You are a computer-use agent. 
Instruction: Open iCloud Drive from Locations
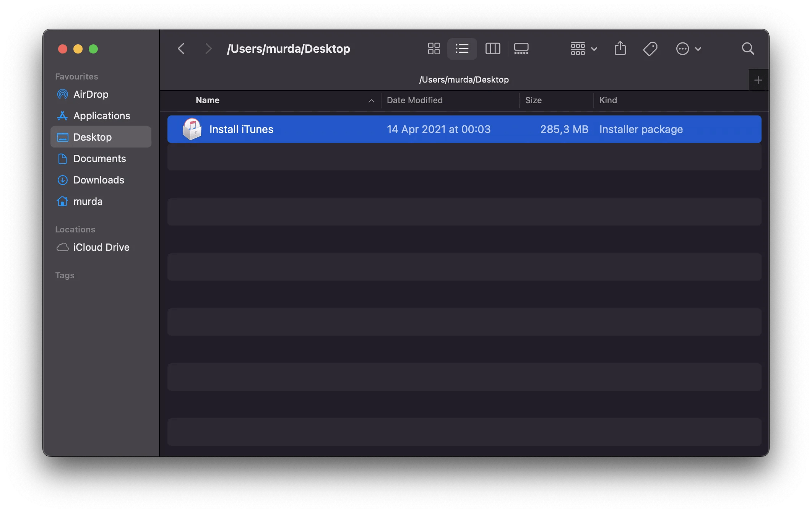(x=101, y=247)
